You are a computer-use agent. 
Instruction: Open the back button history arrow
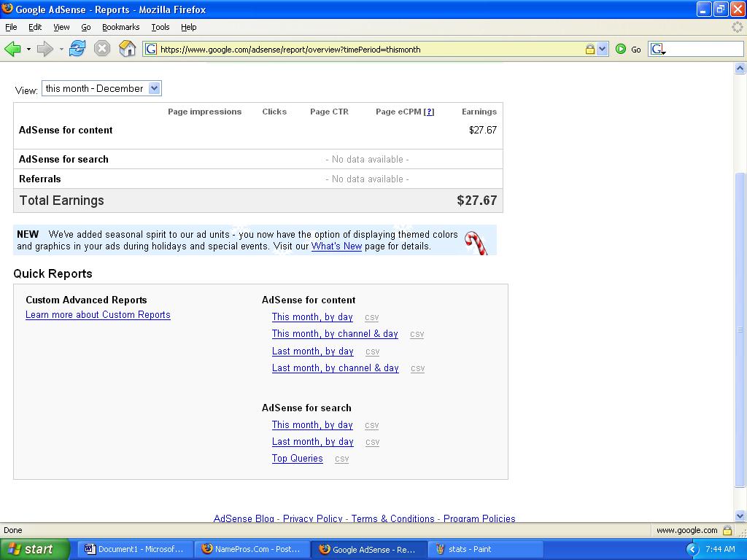[x=28, y=50]
